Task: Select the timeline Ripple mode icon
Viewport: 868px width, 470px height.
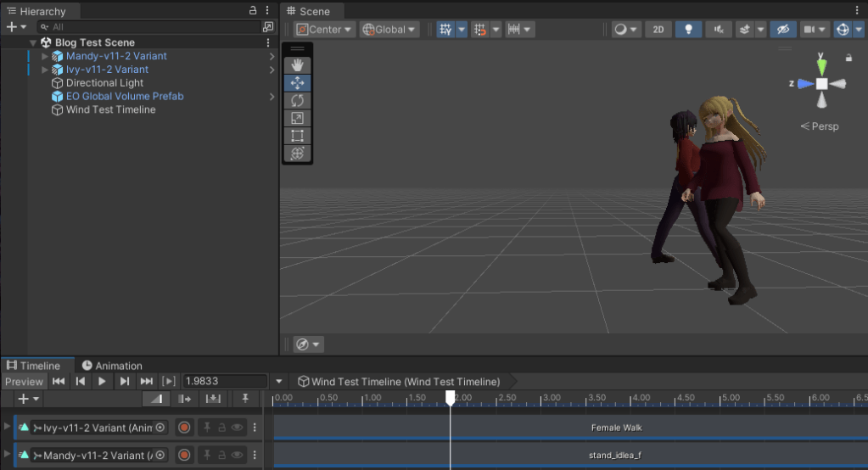Action: pos(184,399)
